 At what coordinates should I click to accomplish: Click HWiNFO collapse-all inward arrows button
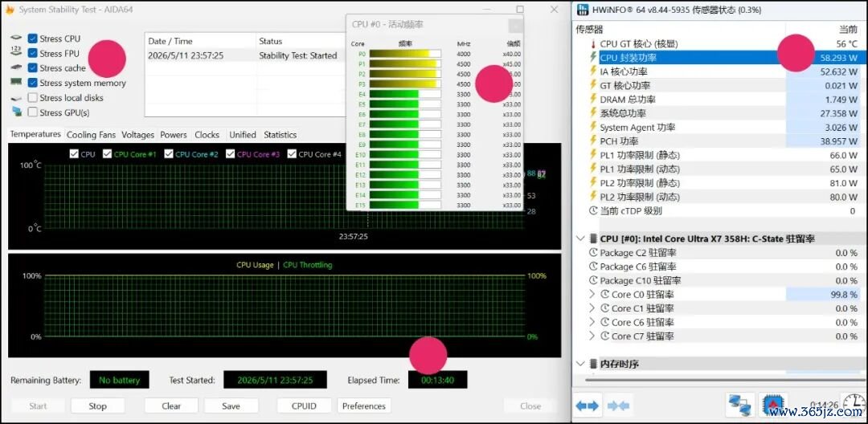(x=618, y=406)
